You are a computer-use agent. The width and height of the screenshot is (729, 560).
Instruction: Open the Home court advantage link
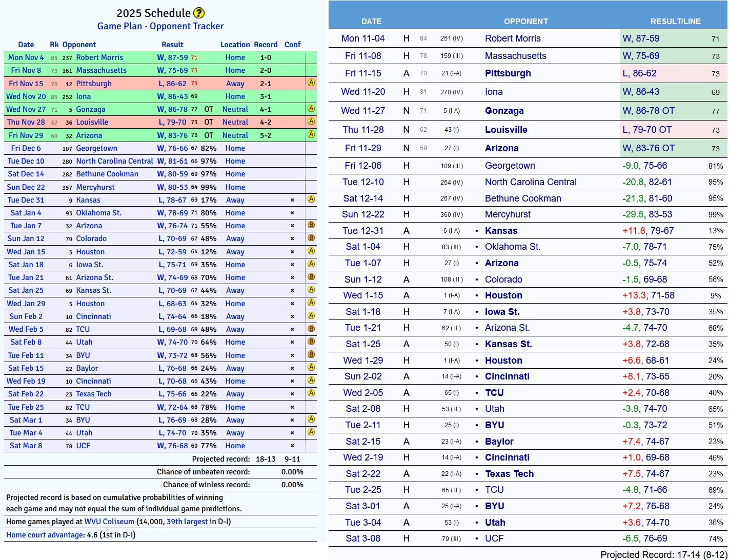pyautogui.click(x=45, y=535)
